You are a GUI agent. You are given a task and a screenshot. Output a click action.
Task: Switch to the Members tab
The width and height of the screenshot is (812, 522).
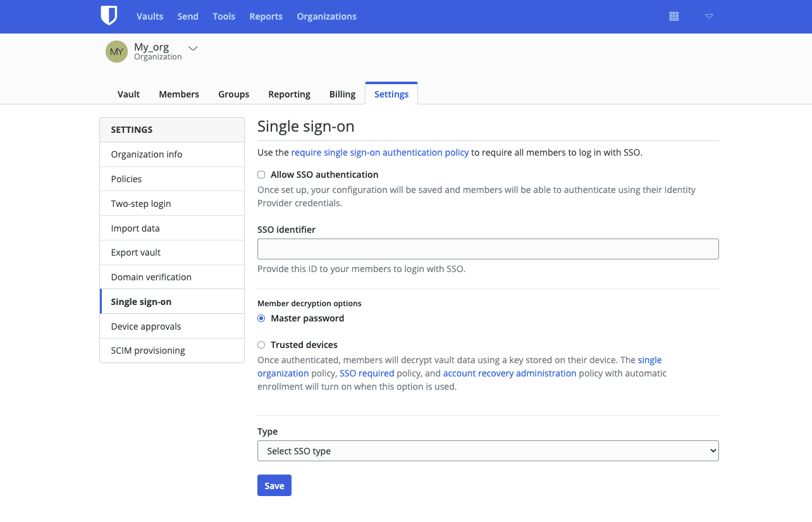179,94
